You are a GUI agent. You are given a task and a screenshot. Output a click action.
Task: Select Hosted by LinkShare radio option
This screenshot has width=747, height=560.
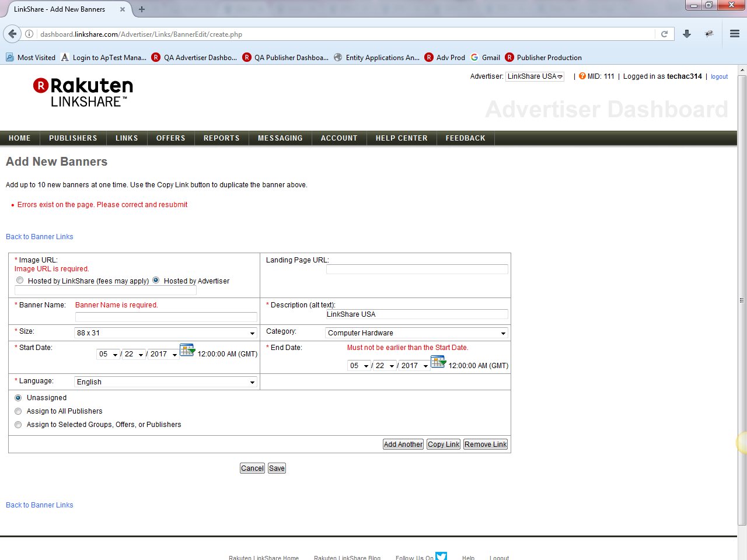[20, 280]
